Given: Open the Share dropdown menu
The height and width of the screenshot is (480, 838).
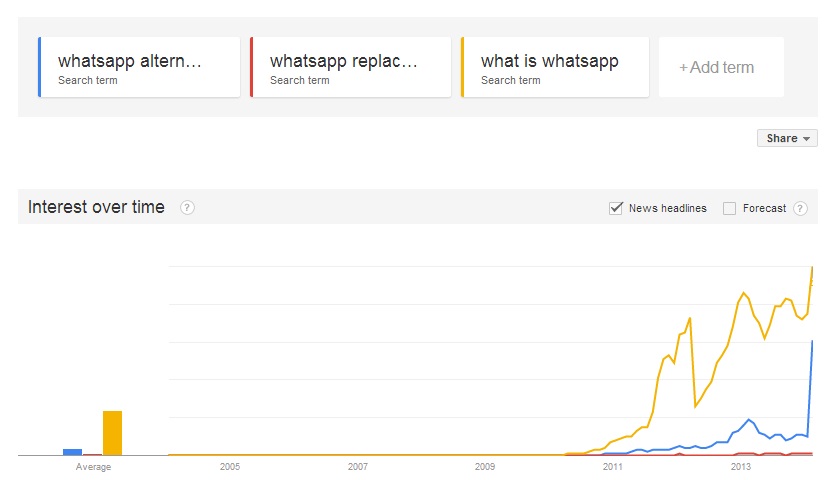Looking at the screenshot, I should point(787,138).
